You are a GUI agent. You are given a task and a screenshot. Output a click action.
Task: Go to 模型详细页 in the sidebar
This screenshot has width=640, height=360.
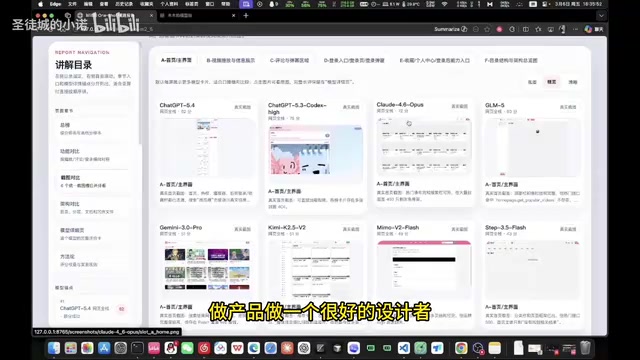[93, 233]
